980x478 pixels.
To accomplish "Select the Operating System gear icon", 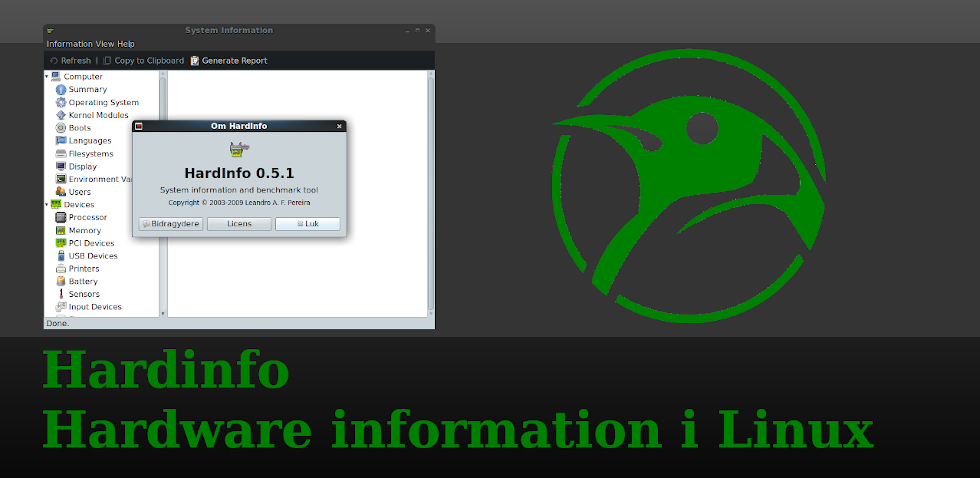I will pos(61,103).
